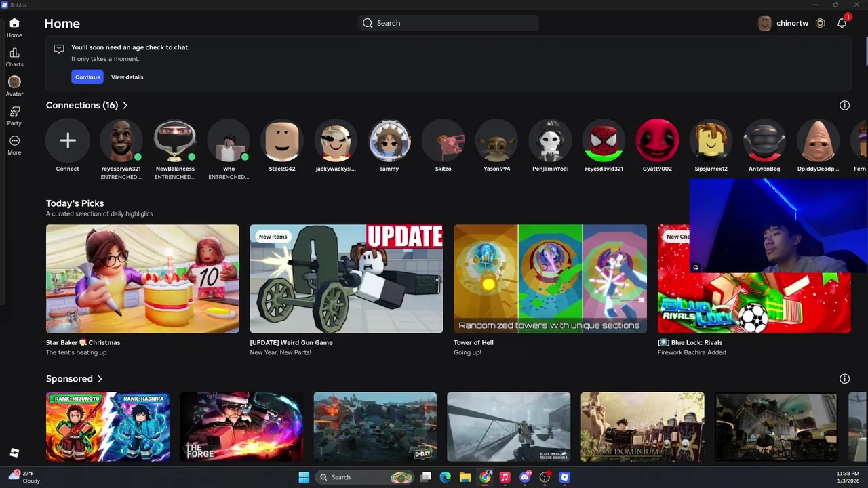Open Chrome from the taskbar
This screenshot has height=488, width=868.
pos(485,477)
